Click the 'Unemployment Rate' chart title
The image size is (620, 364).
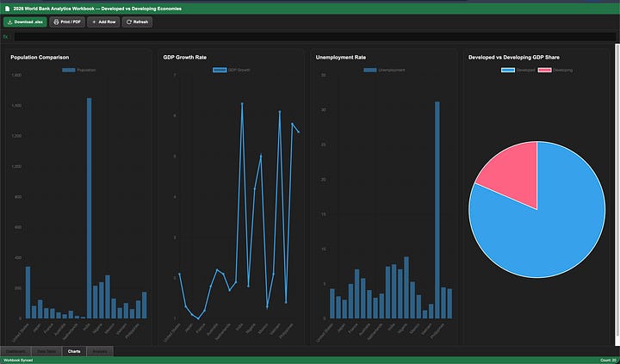tap(341, 58)
